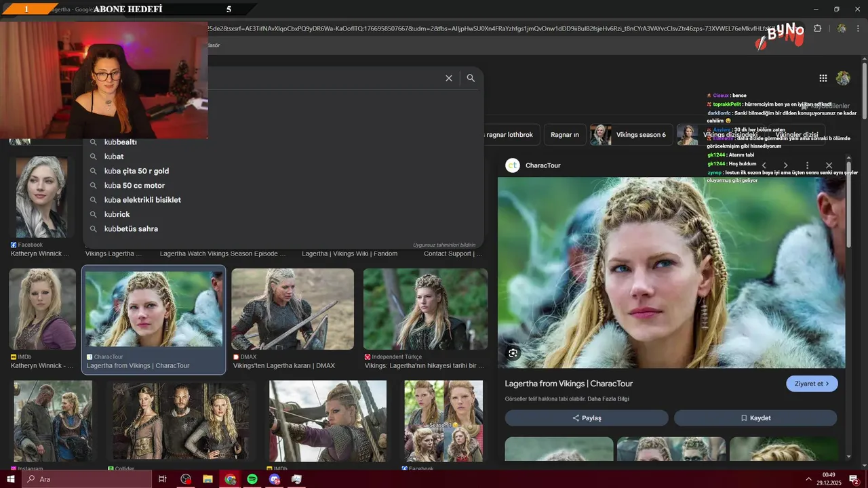Viewport: 868px width, 488px height.
Task: Open Chrome extensions puzzle icon
Action: (817, 28)
